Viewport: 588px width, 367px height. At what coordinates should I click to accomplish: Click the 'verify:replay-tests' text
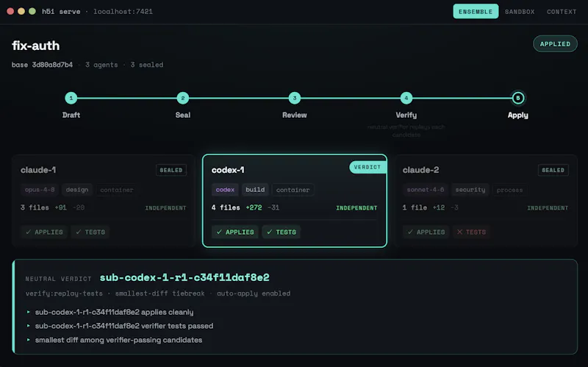64,293
